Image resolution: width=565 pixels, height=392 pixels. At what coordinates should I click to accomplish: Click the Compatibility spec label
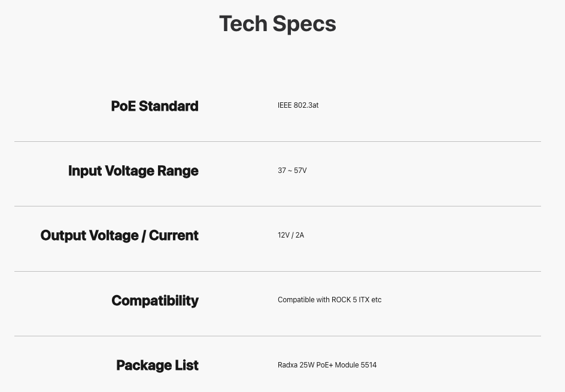click(154, 300)
